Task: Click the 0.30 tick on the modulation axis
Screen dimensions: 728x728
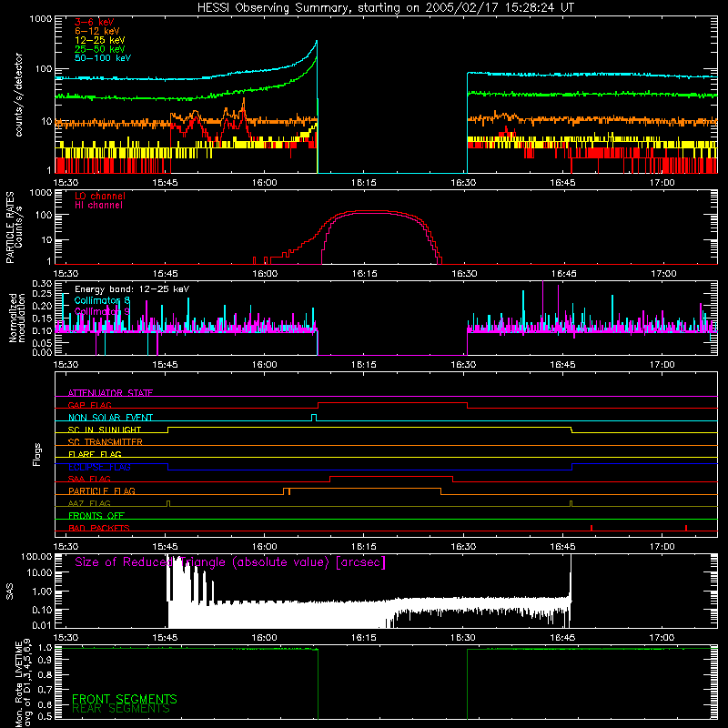Action: tap(42, 284)
